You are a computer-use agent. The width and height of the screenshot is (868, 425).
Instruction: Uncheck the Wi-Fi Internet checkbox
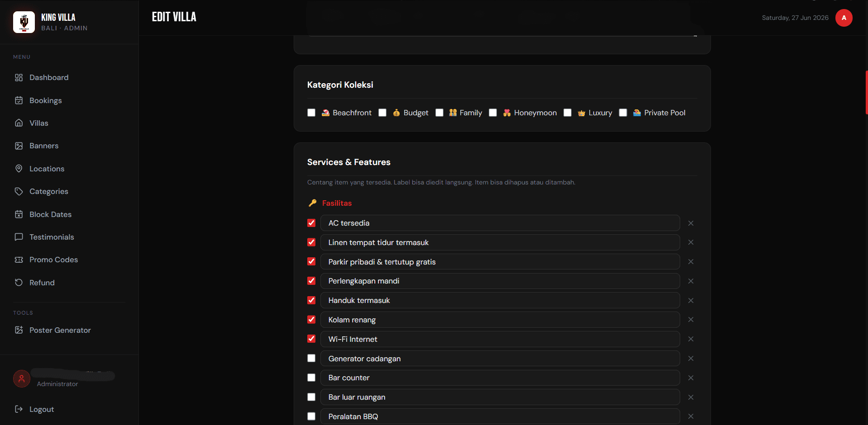[x=311, y=339]
